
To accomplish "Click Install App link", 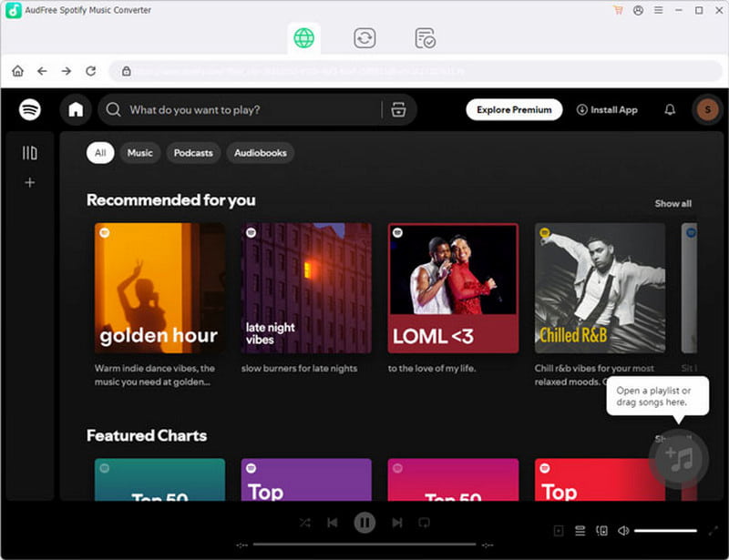I will 607,109.
